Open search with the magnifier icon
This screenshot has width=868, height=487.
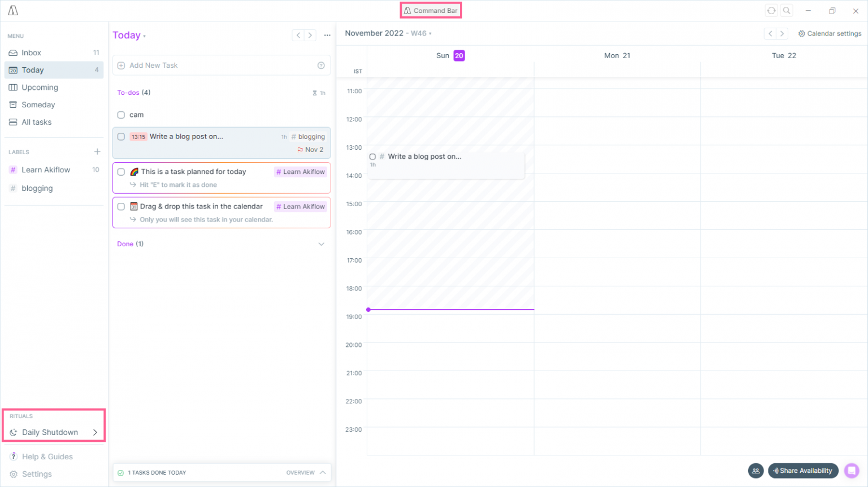[786, 11]
